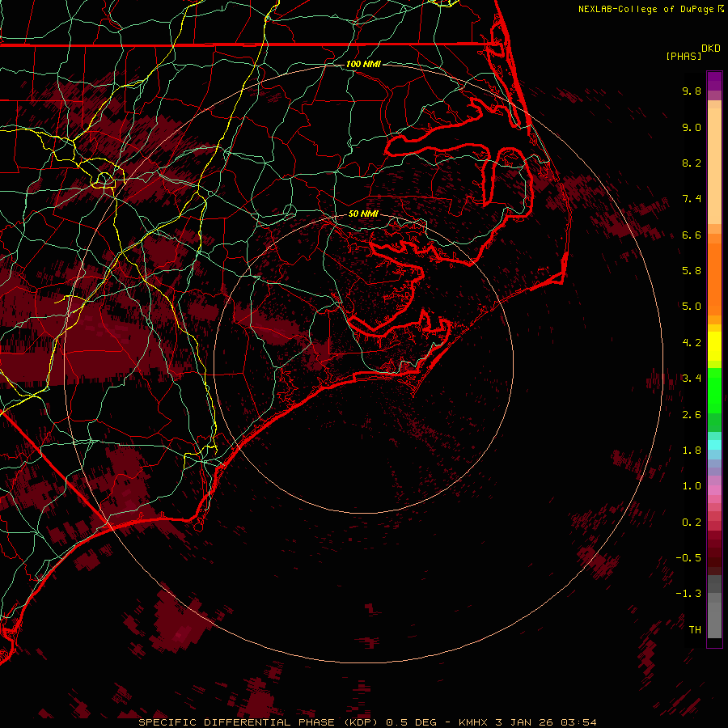Viewport: 728px width, 728px height.
Task: Click the 0.5 DEG elevation text
Action: tap(412, 722)
